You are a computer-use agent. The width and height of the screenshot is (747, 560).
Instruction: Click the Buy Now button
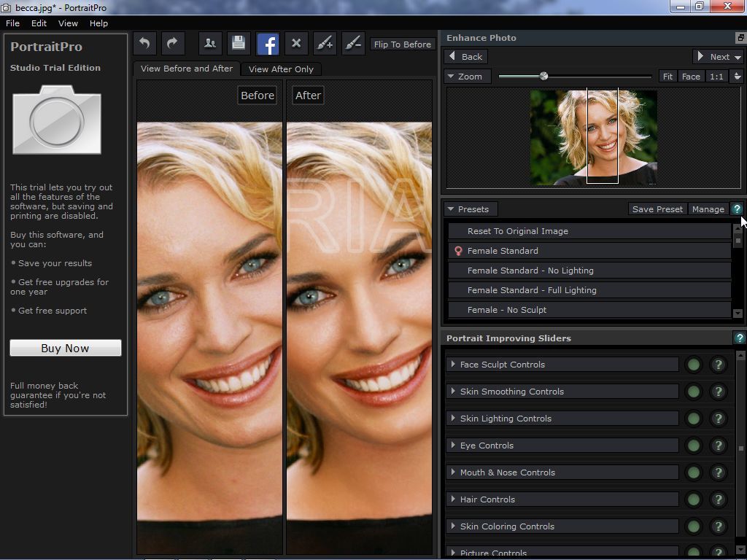tap(66, 349)
